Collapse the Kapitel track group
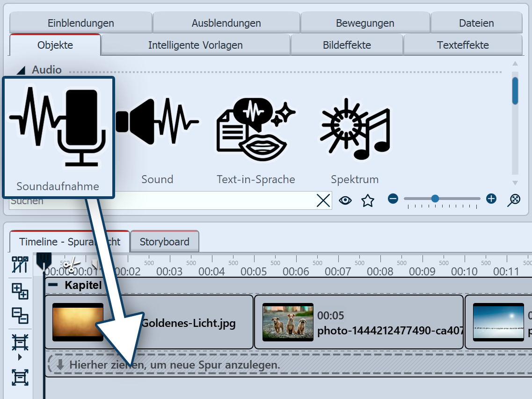 point(53,284)
